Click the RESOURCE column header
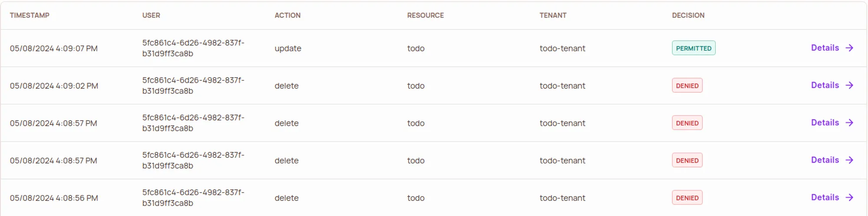Image resolution: width=868 pixels, height=216 pixels. pyautogui.click(x=425, y=16)
